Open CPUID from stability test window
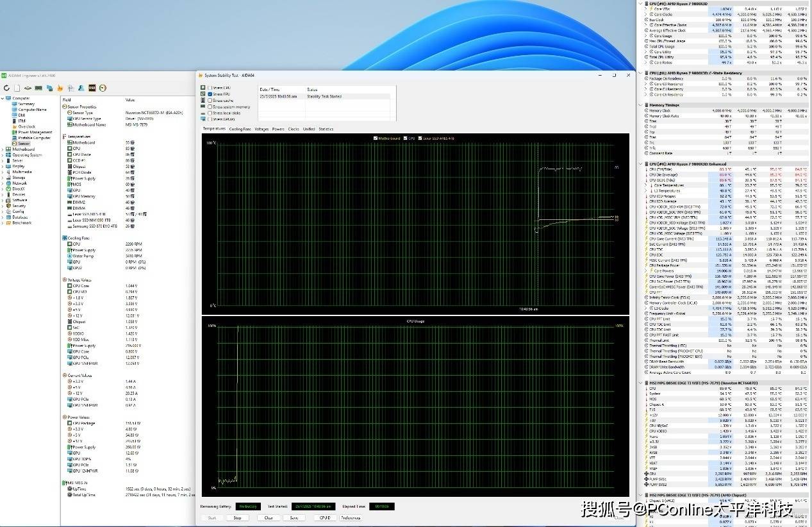The width and height of the screenshot is (812, 527). click(326, 518)
